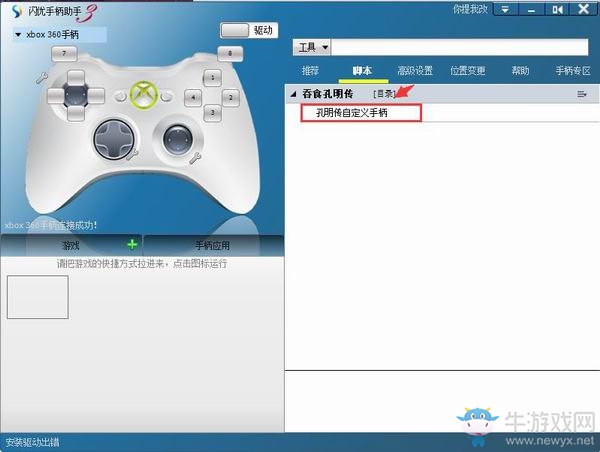Click the tool search input field
This screenshot has height=452, width=600.
pos(459,47)
